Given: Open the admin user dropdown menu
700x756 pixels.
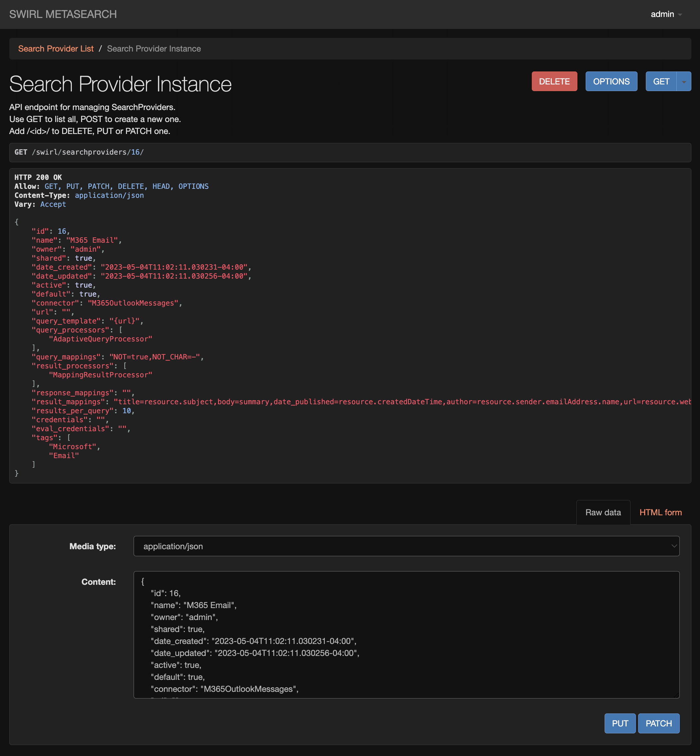Looking at the screenshot, I should coord(666,14).
